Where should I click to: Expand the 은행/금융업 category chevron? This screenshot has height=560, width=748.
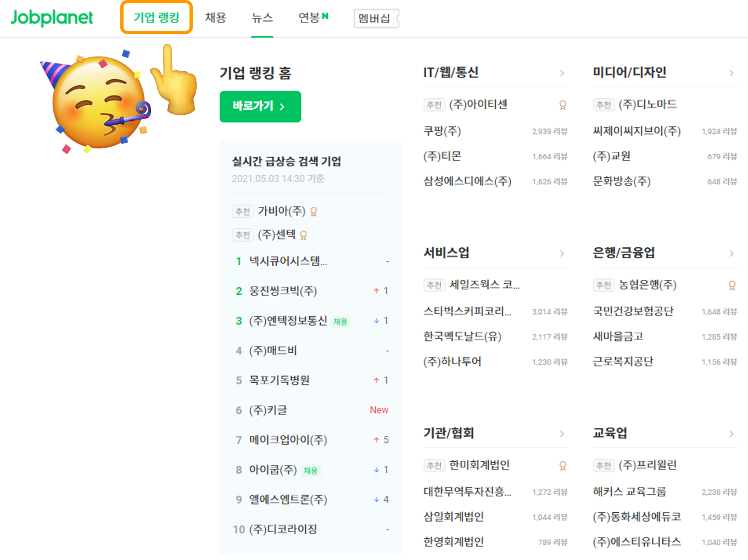[x=732, y=253]
